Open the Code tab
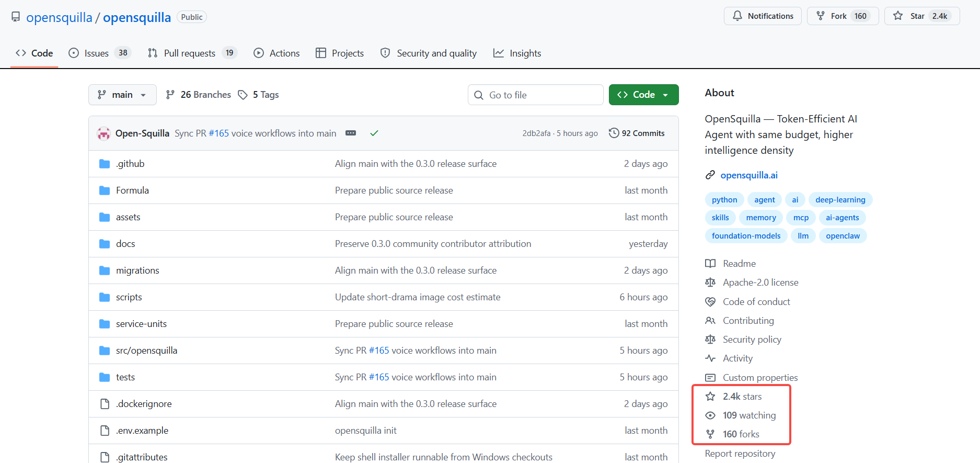Screen dimensions: 980x463 pyautogui.click(x=34, y=53)
